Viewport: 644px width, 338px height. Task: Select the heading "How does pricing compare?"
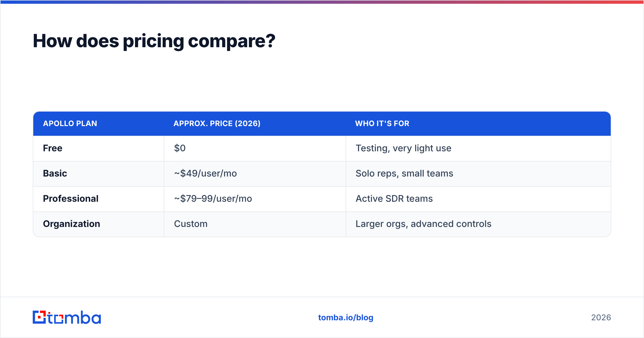154,41
